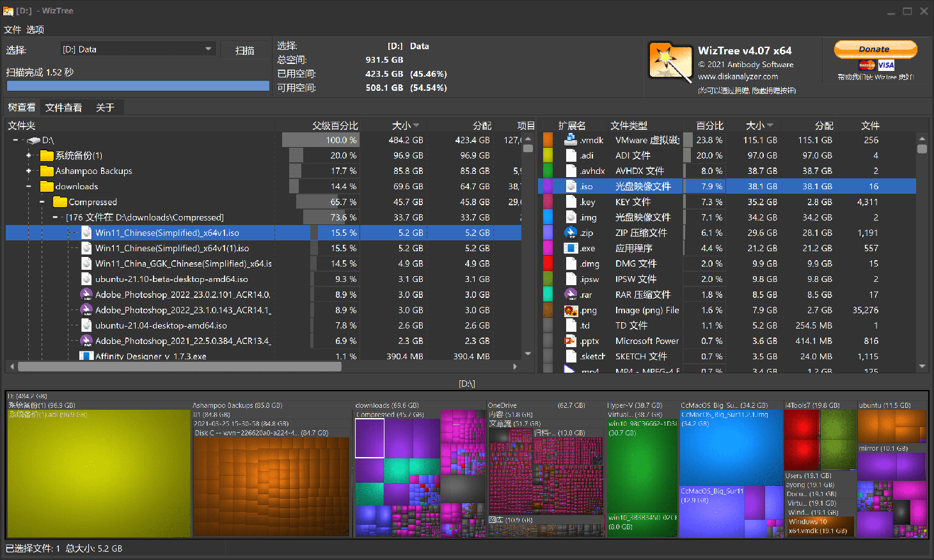Screen dimensions: 934x560
Task: Open www.diskanalyzer.com link
Action: point(738,76)
